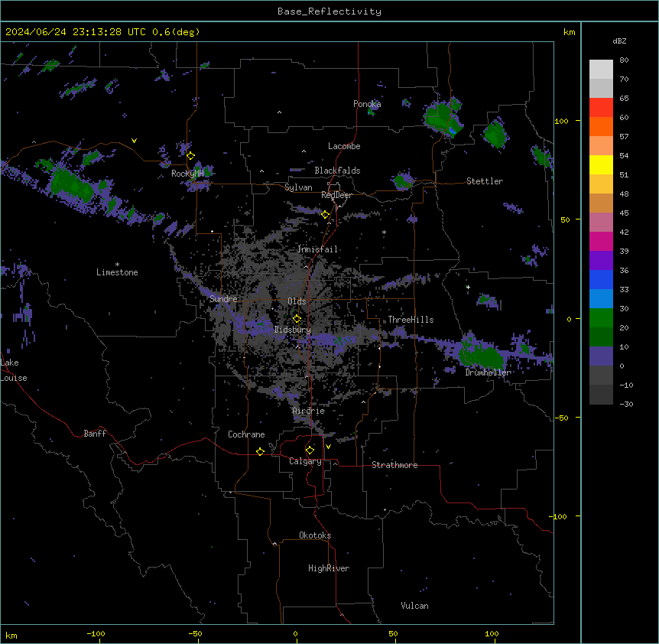Select the green storm cell east of Ponoka

tap(443, 117)
